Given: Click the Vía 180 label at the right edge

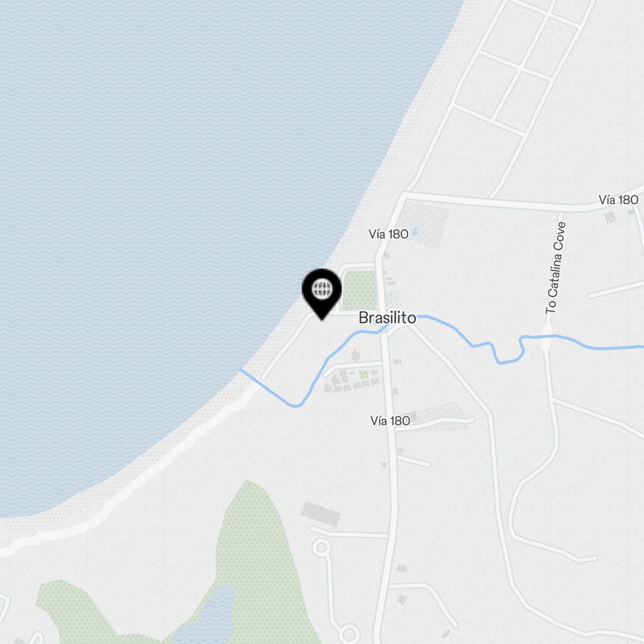Looking at the screenshot, I should pos(618,200).
